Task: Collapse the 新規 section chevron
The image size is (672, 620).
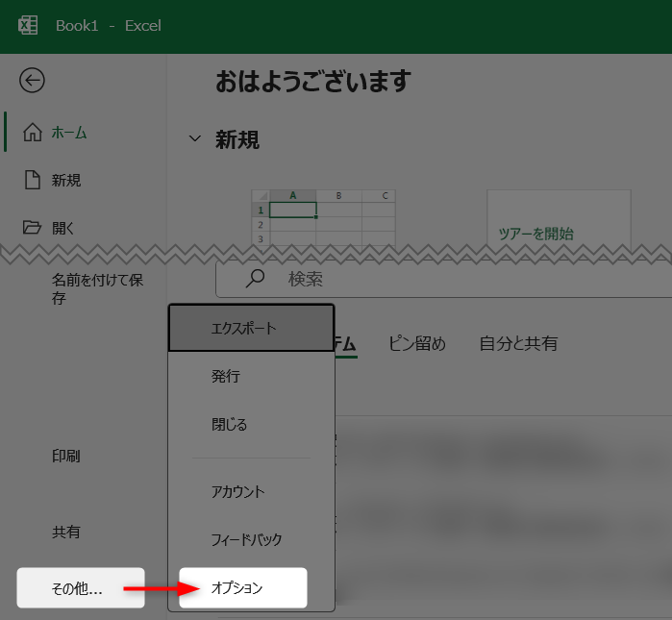Action: [x=195, y=138]
